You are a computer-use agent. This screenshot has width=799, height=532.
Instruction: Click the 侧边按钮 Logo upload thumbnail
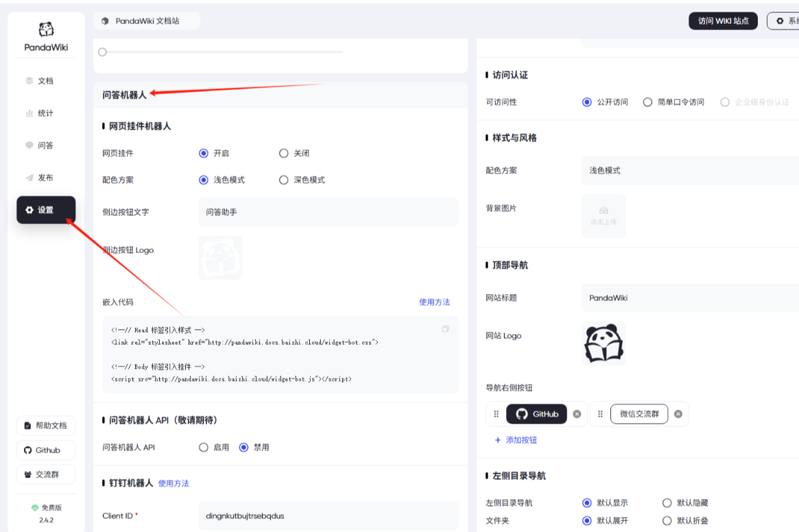point(220,258)
